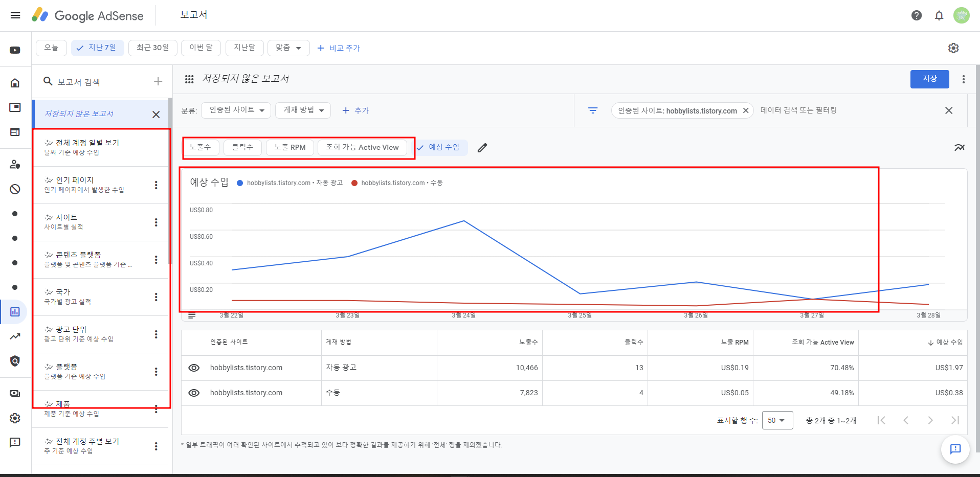Open the 인증된 사이트 breakdown dropdown

point(236,110)
